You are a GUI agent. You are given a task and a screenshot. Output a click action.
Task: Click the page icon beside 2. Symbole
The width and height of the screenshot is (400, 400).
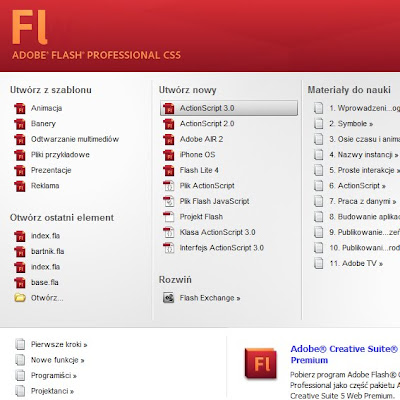tap(319, 124)
